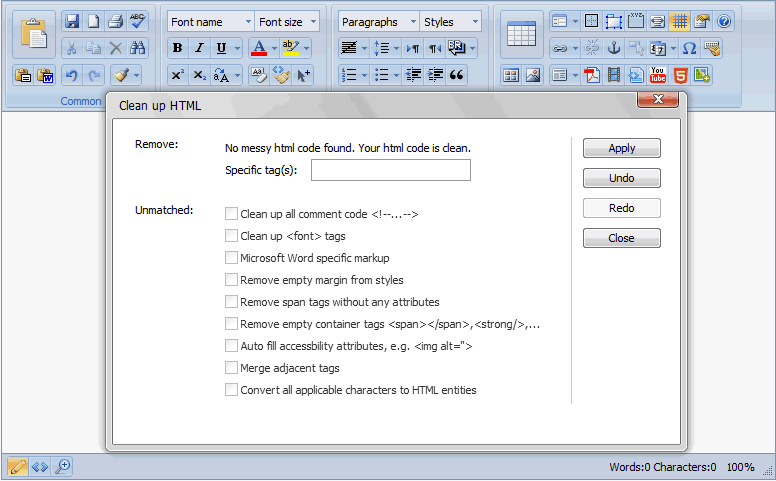Click the block quote icon
This screenshot has height=481, width=776.
click(x=456, y=75)
